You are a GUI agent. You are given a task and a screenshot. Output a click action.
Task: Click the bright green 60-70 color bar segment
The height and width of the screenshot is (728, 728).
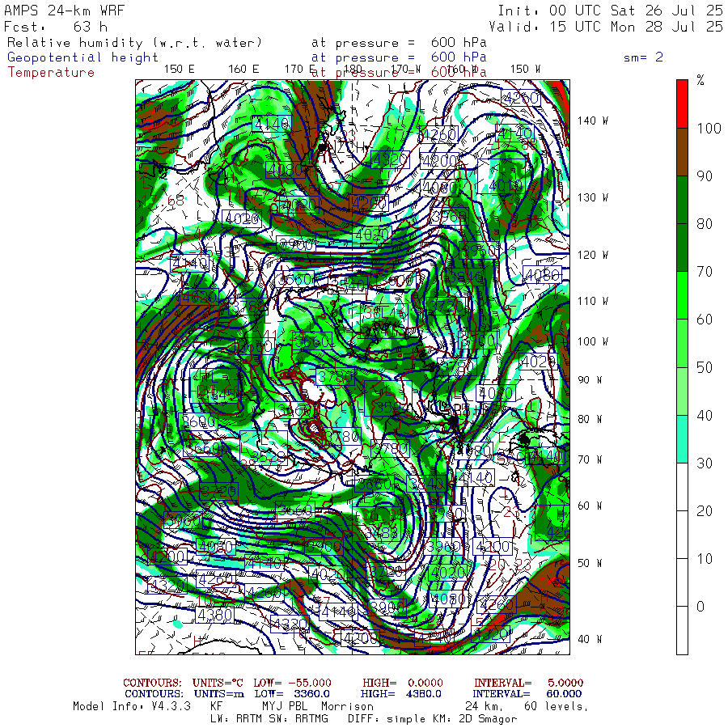[682, 295]
